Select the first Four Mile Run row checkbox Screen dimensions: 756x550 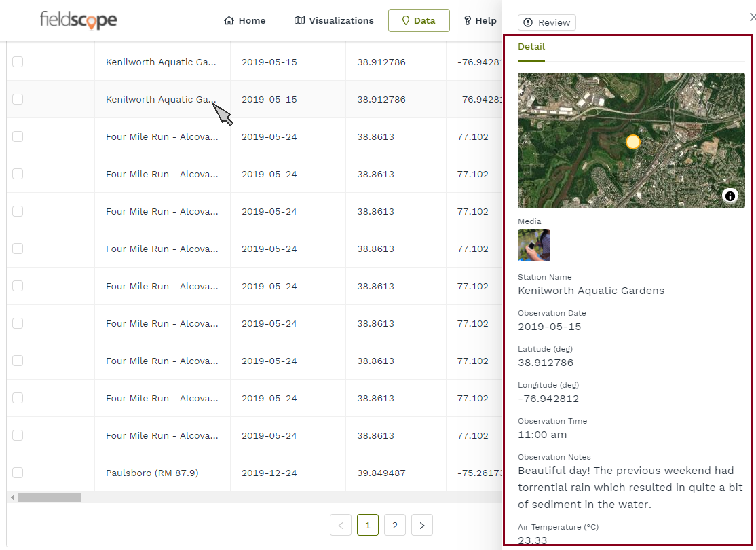pos(18,136)
